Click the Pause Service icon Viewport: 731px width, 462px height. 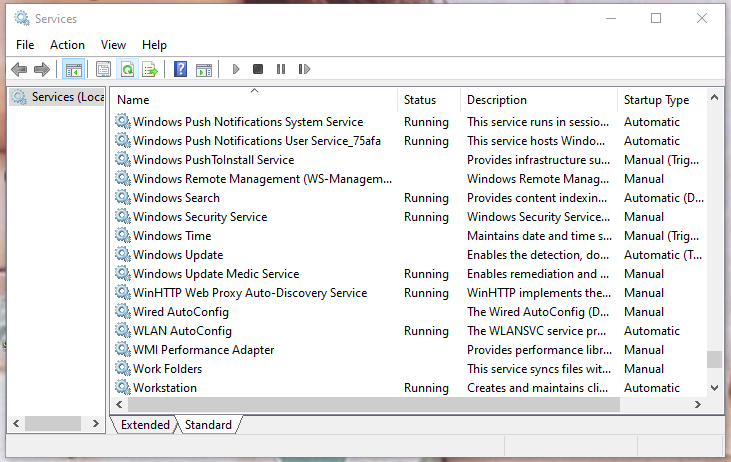(x=281, y=69)
